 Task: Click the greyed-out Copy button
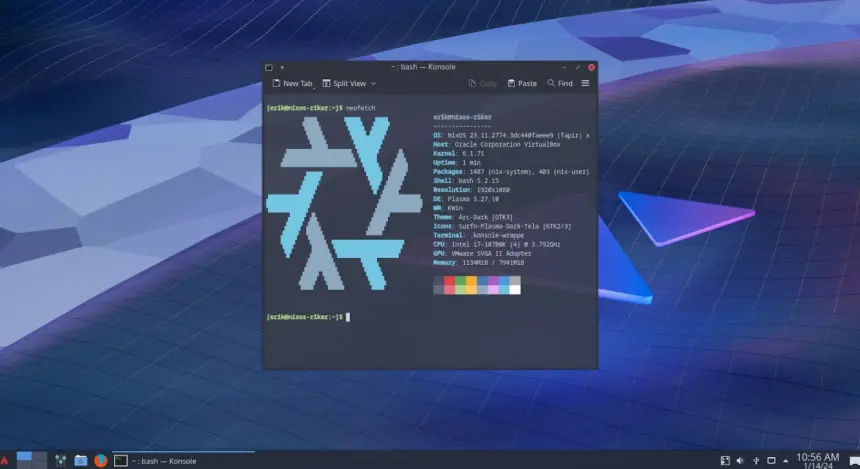[483, 83]
